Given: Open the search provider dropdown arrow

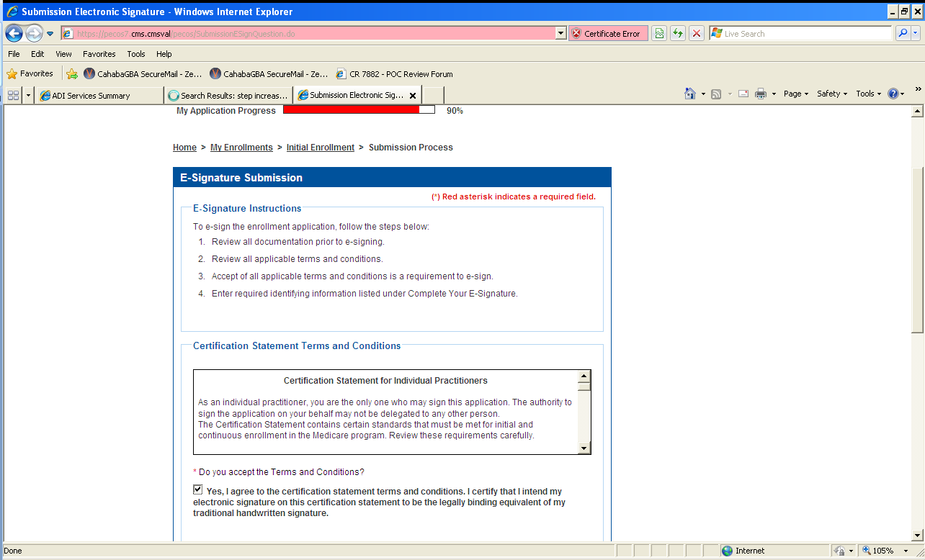Looking at the screenshot, I should coord(916,33).
